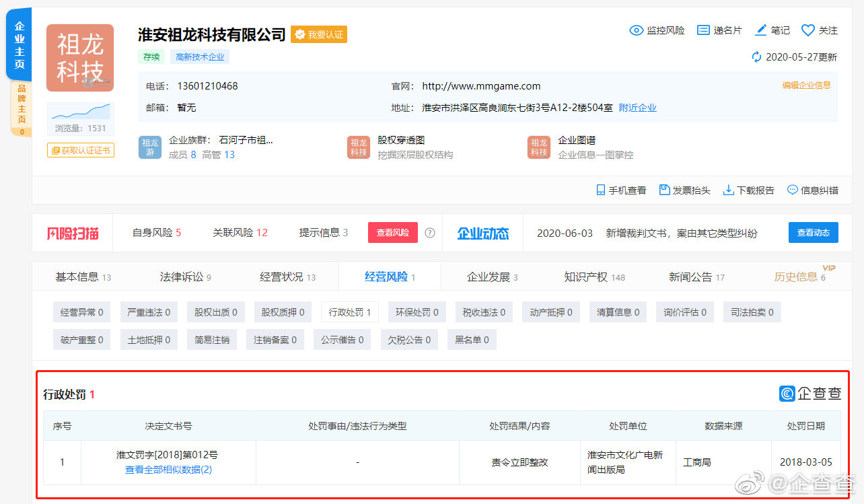Switch to the 经营状况 tab
The width and height of the screenshot is (864, 504).
click(287, 277)
